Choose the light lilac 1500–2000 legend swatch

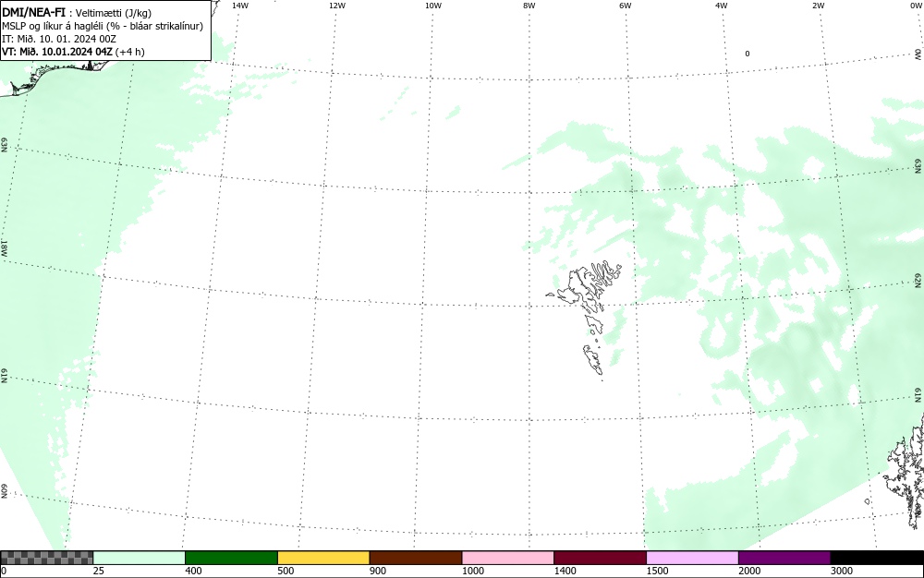coord(692,558)
